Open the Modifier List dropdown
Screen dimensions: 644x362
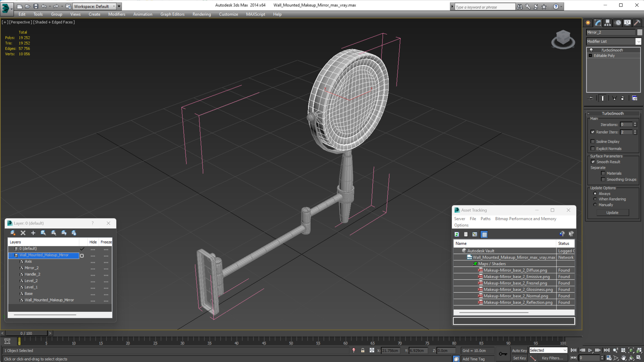click(639, 42)
